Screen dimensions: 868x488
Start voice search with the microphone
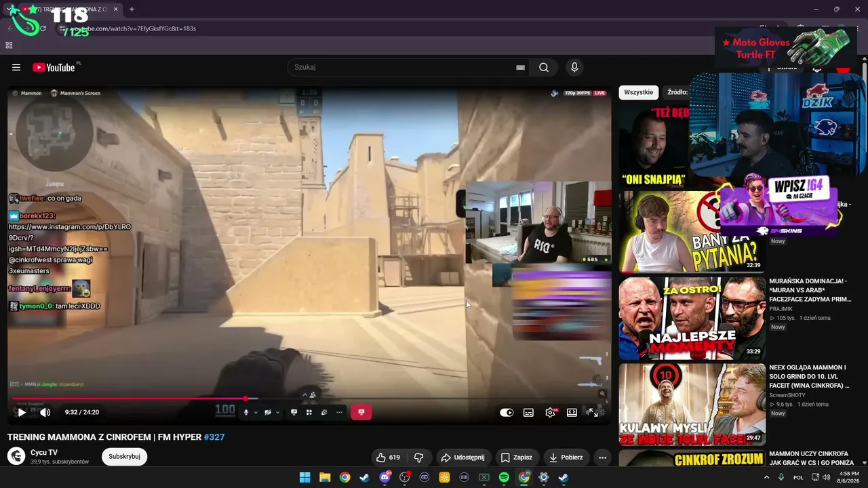tap(574, 67)
